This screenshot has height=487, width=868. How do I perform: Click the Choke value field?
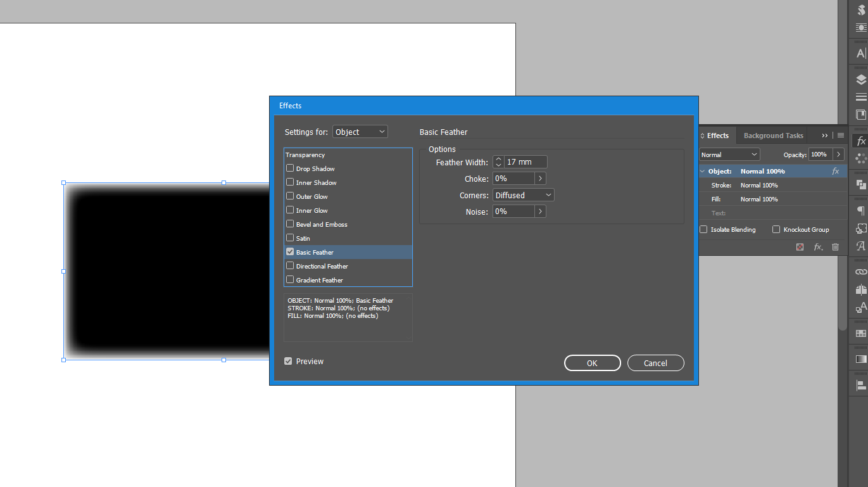pos(513,179)
